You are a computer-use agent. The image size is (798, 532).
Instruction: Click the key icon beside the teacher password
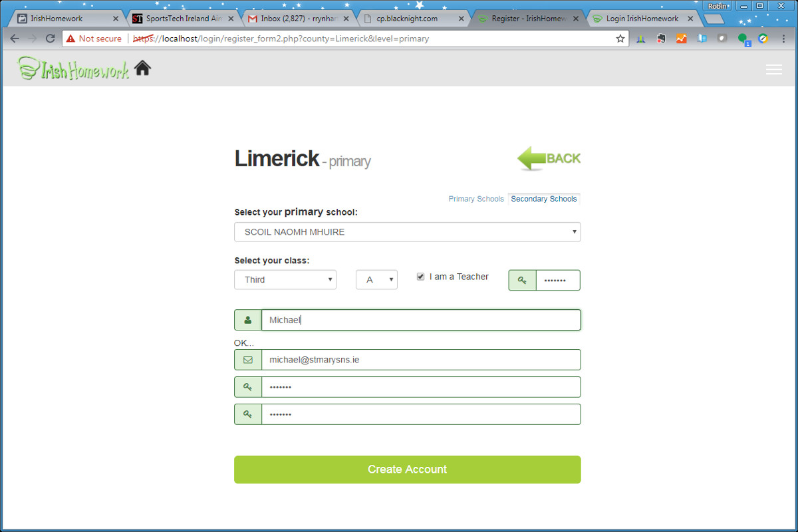[522, 280]
